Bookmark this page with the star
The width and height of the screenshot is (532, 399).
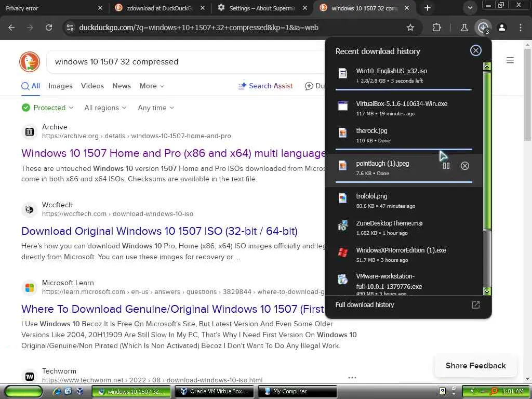410,28
